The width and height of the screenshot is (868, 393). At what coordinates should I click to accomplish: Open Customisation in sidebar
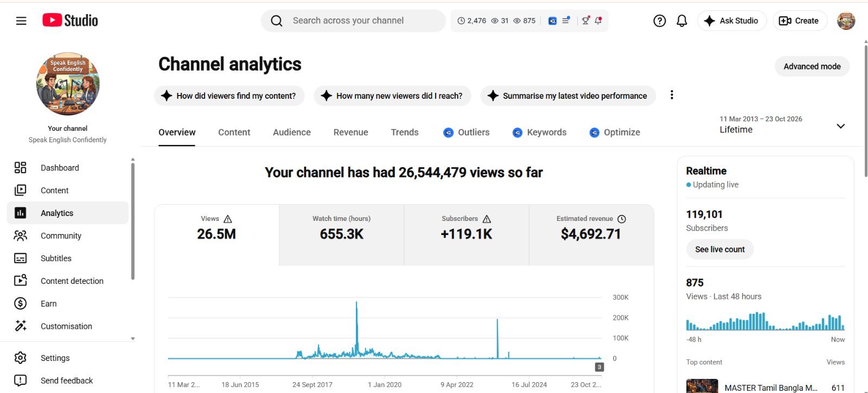click(68, 326)
